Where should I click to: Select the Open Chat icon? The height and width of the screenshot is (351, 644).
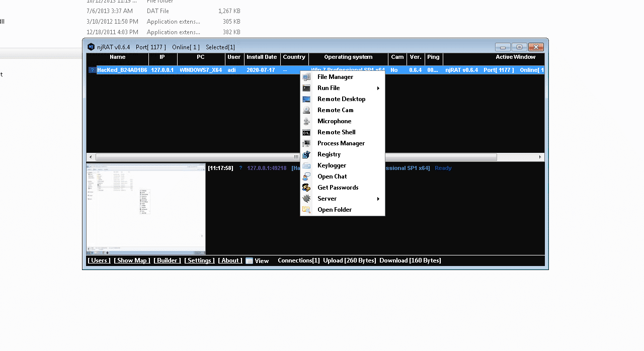(x=306, y=176)
